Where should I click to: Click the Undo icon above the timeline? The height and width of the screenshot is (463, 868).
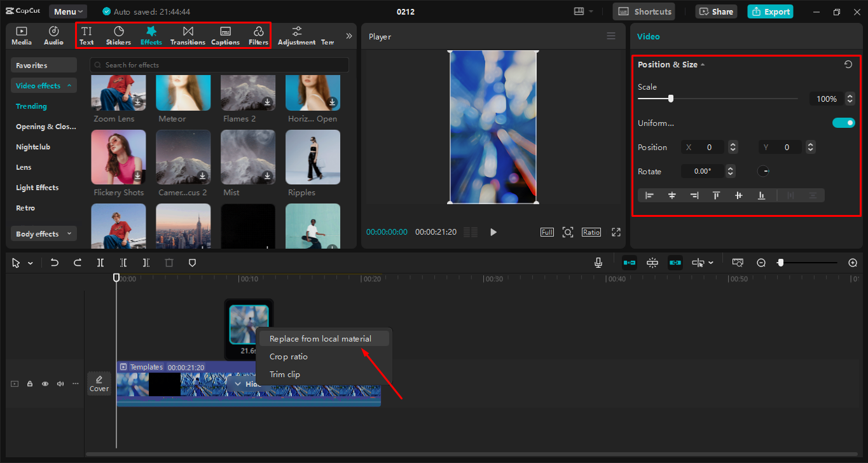pos(54,262)
